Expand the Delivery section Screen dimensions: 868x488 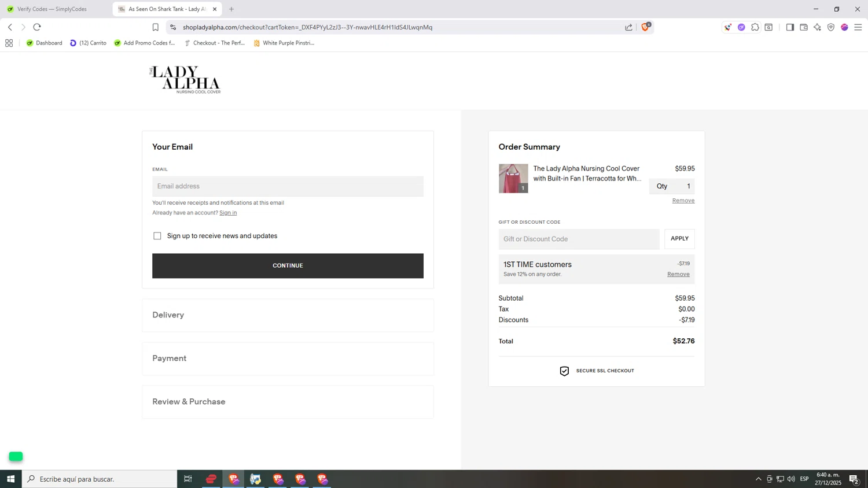click(x=288, y=315)
